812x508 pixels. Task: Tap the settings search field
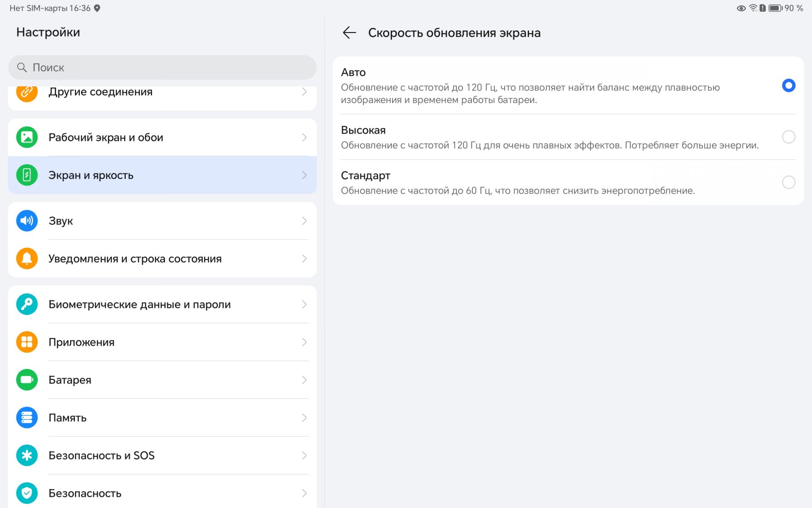coord(162,67)
